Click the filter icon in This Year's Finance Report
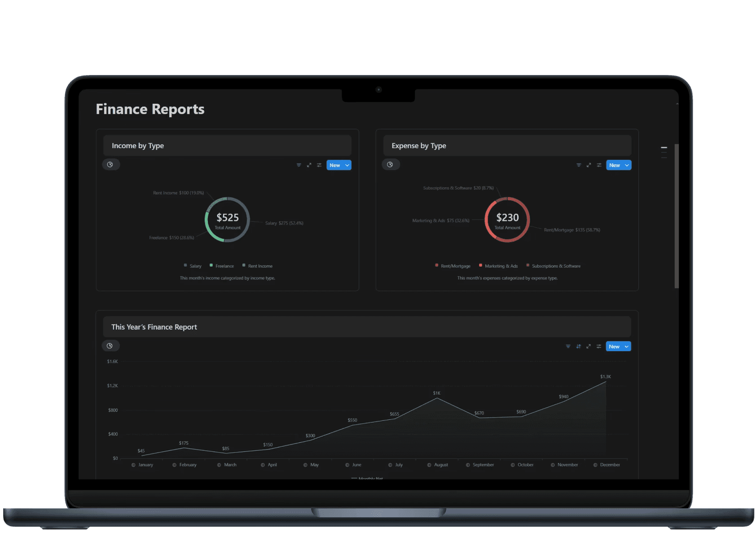The height and width of the screenshot is (533, 756). coord(568,346)
